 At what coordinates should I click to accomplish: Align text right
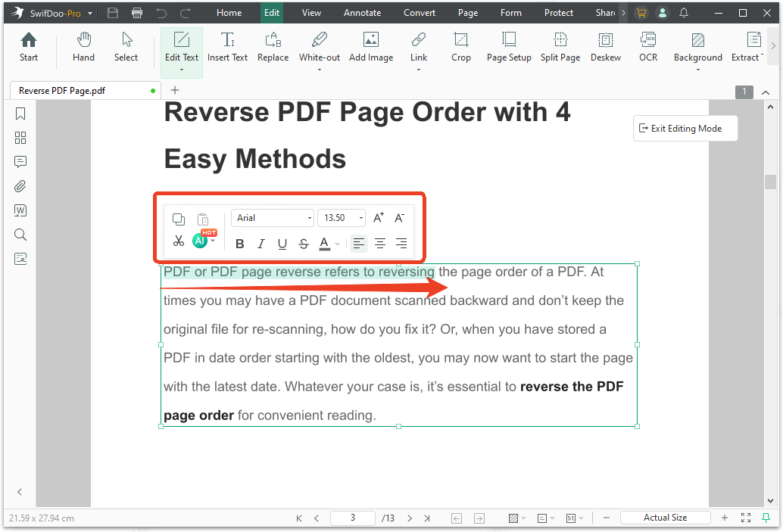point(401,244)
